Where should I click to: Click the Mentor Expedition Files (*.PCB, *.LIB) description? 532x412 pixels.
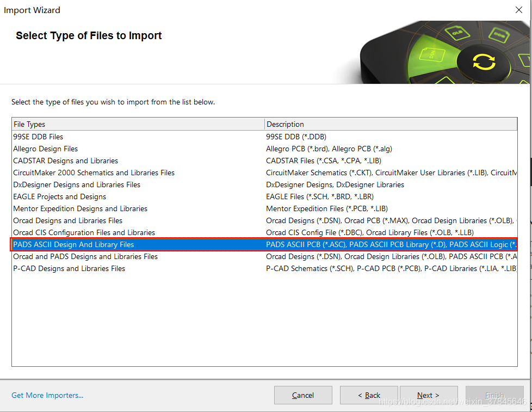point(327,208)
